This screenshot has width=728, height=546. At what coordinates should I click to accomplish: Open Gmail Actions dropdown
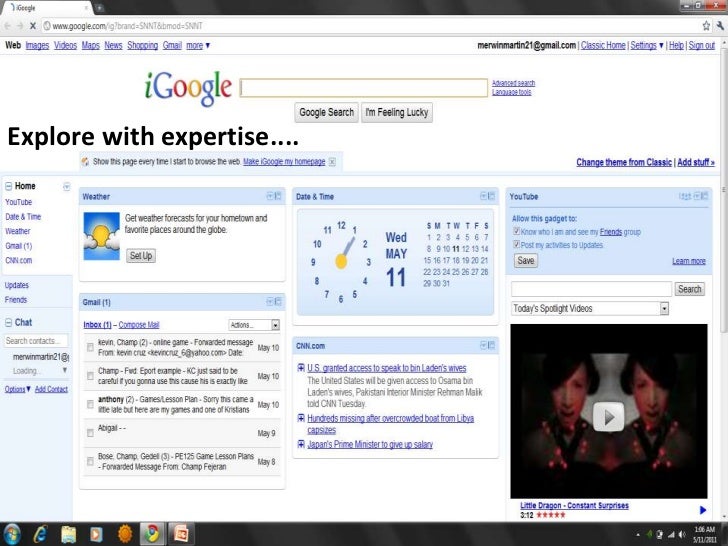pyautogui.click(x=254, y=325)
